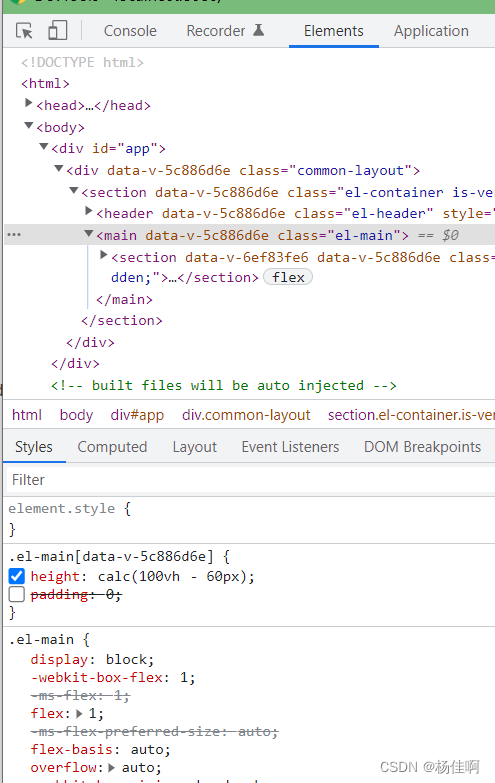Collapse the body element node
Image resolution: width=495 pixels, height=783 pixels.
point(29,125)
